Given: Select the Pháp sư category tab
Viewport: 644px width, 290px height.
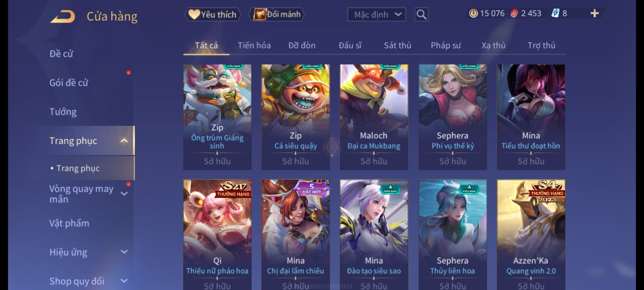Looking at the screenshot, I should point(445,45).
